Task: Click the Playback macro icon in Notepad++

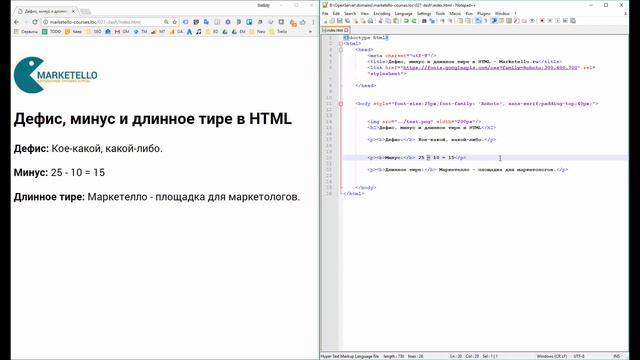Action: (x=558, y=20)
